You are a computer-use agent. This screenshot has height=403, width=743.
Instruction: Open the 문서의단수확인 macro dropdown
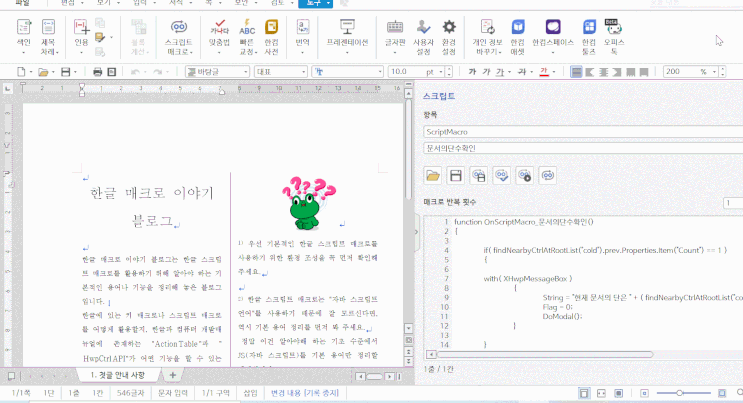583,148
